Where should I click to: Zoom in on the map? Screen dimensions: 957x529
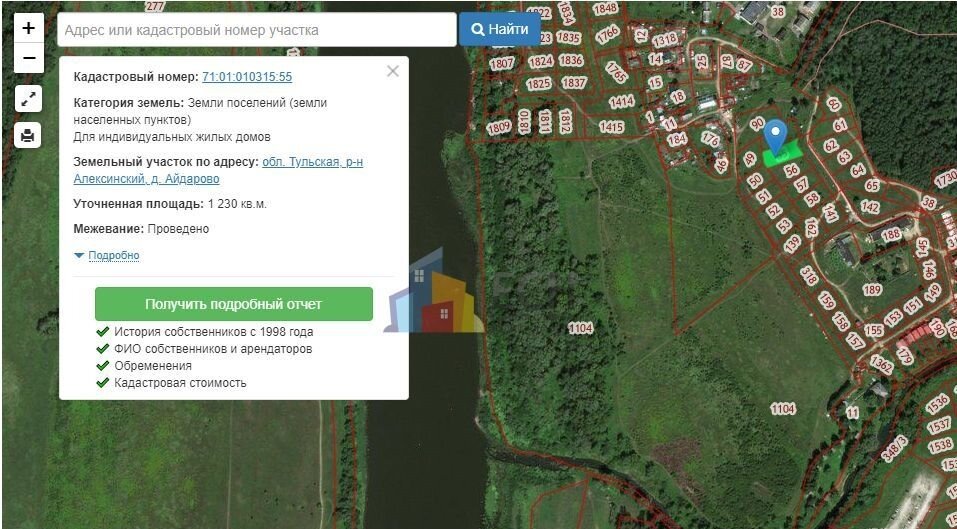pyautogui.click(x=29, y=28)
